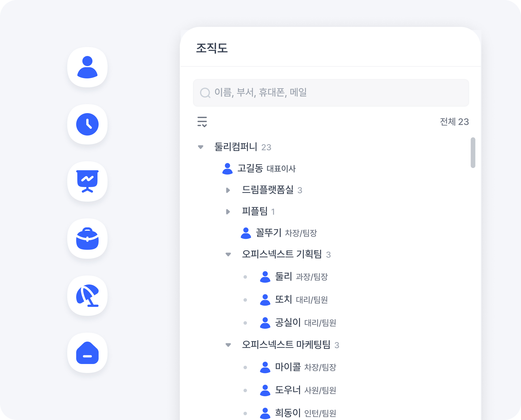The height and width of the screenshot is (420, 521).
Task: Open the person profile icon in sidebar
Action: 87,67
